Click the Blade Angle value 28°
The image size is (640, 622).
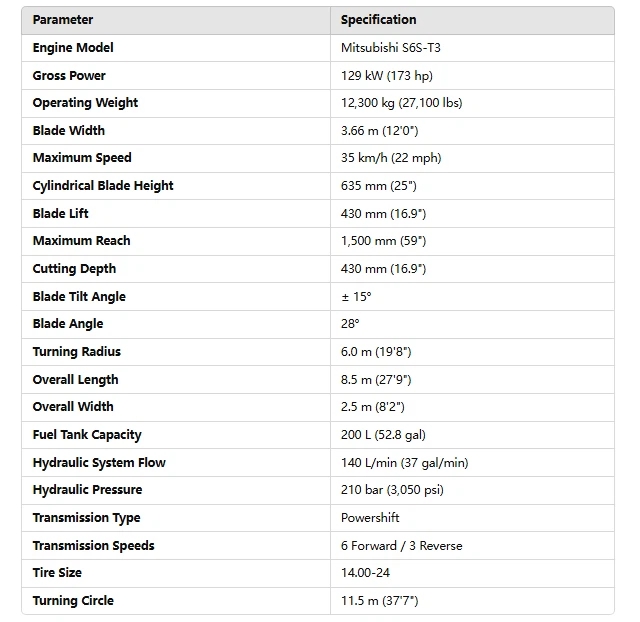(x=350, y=324)
